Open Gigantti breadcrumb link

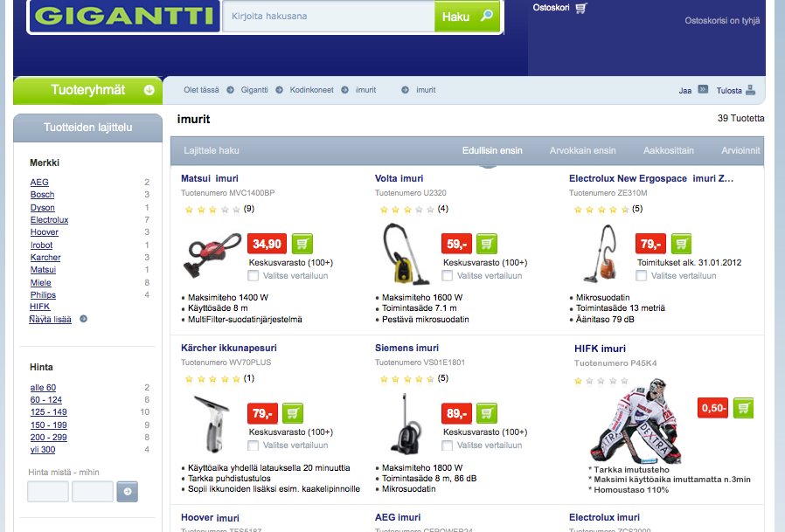pos(254,90)
